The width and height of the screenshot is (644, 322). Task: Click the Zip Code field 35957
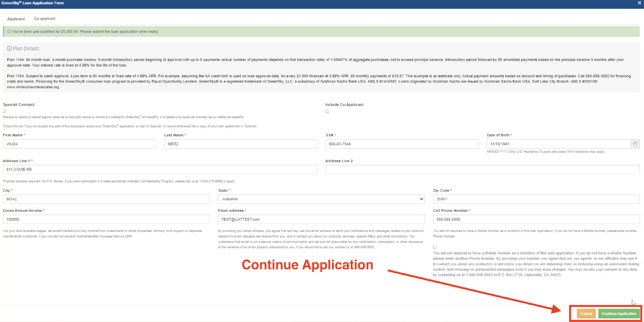click(x=536, y=199)
